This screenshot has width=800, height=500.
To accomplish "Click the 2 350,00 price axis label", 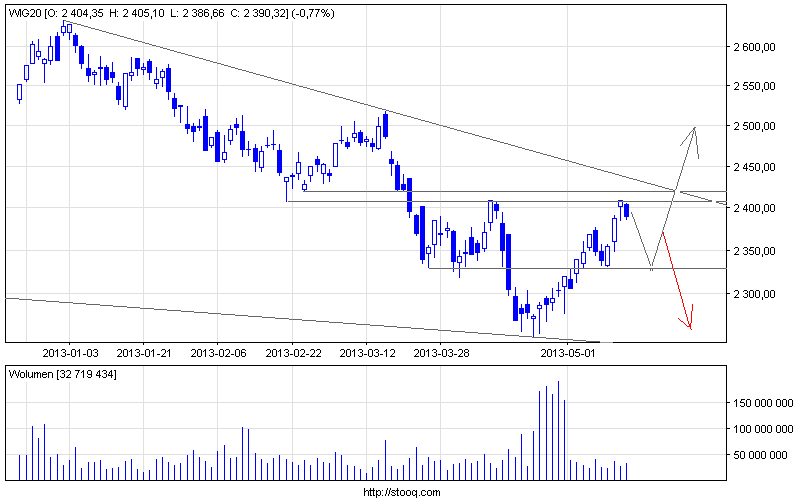I will click(755, 251).
